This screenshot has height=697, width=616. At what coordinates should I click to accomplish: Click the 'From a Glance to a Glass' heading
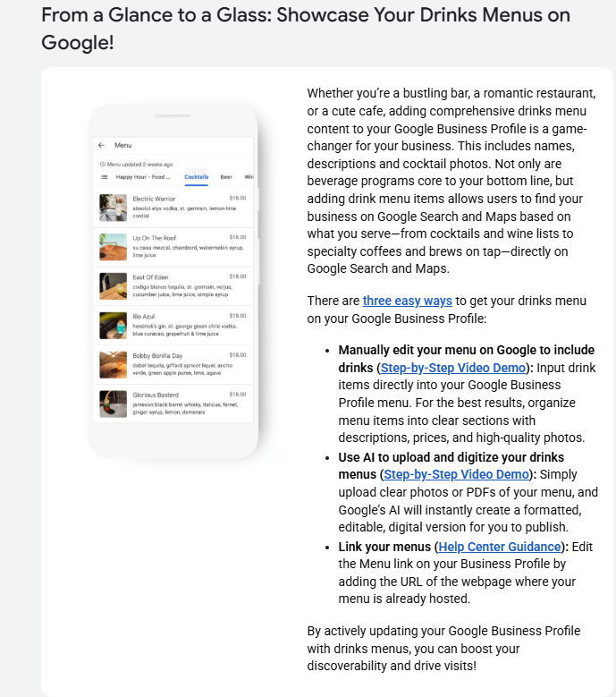pyautogui.click(x=306, y=29)
